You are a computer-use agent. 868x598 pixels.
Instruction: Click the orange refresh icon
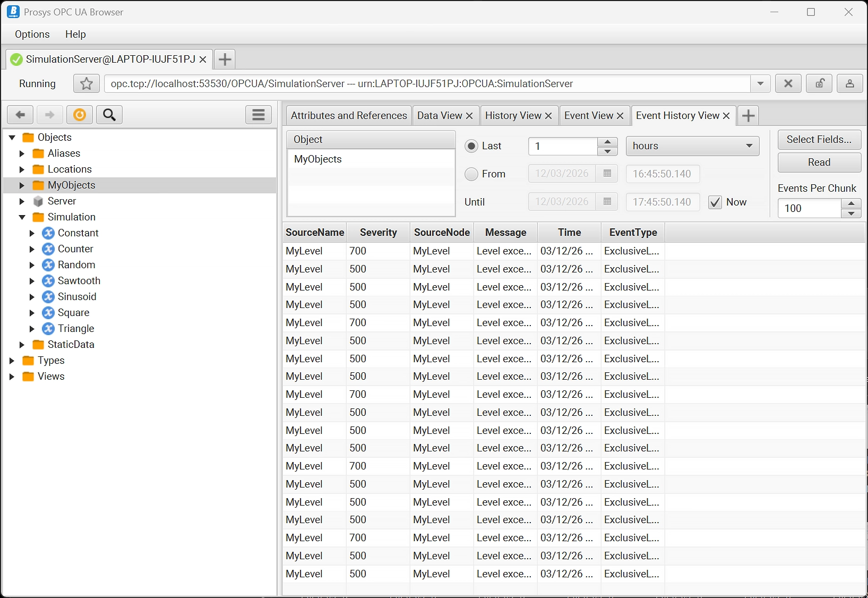(x=80, y=115)
